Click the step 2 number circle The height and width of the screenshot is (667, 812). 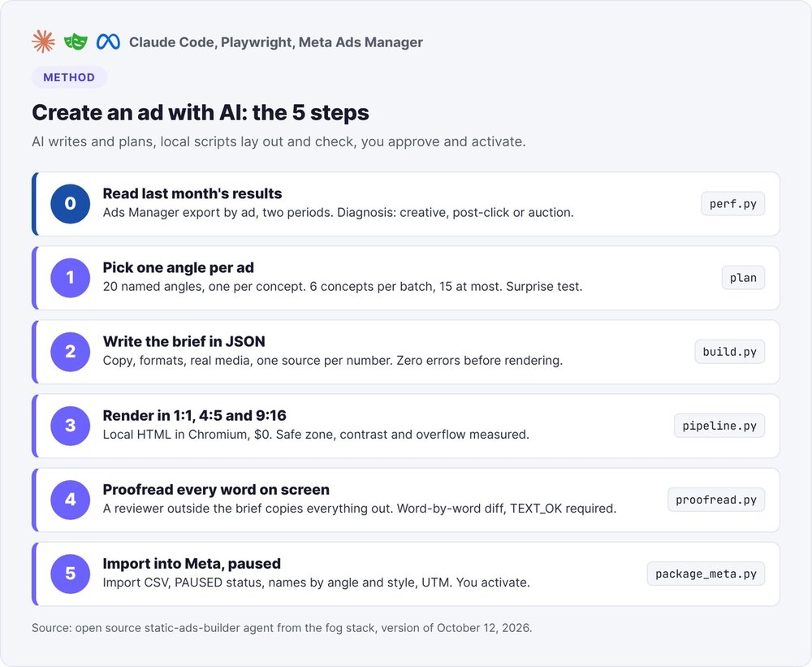71,352
